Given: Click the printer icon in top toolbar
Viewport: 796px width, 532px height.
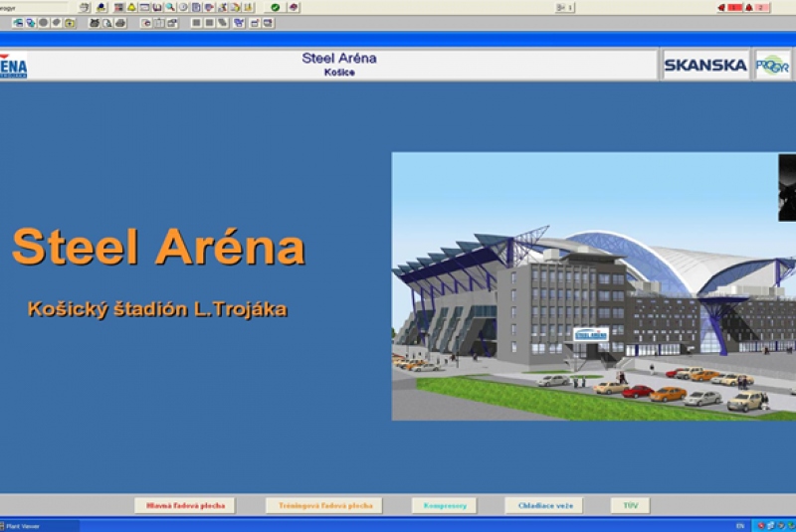Looking at the screenshot, I should 85,8.
